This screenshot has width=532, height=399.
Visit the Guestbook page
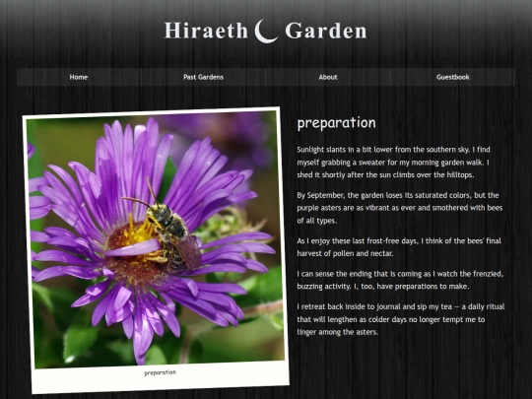453,77
